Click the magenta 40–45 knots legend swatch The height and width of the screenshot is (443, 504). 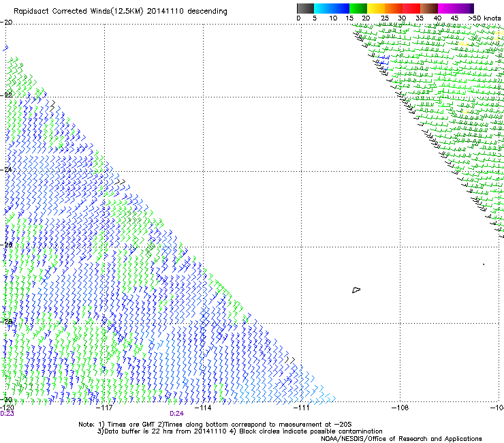coord(447,8)
